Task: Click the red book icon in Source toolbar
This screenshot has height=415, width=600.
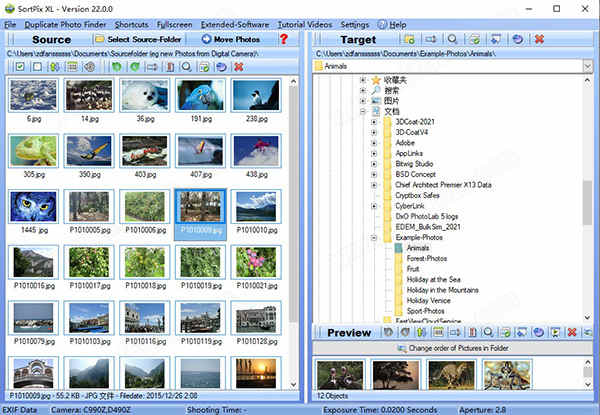Action: pos(170,67)
